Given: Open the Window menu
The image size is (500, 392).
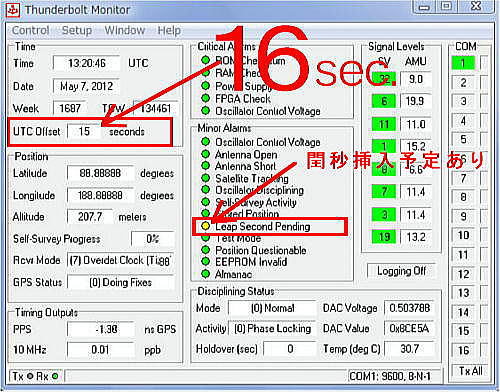Looking at the screenshot, I should click(125, 30).
